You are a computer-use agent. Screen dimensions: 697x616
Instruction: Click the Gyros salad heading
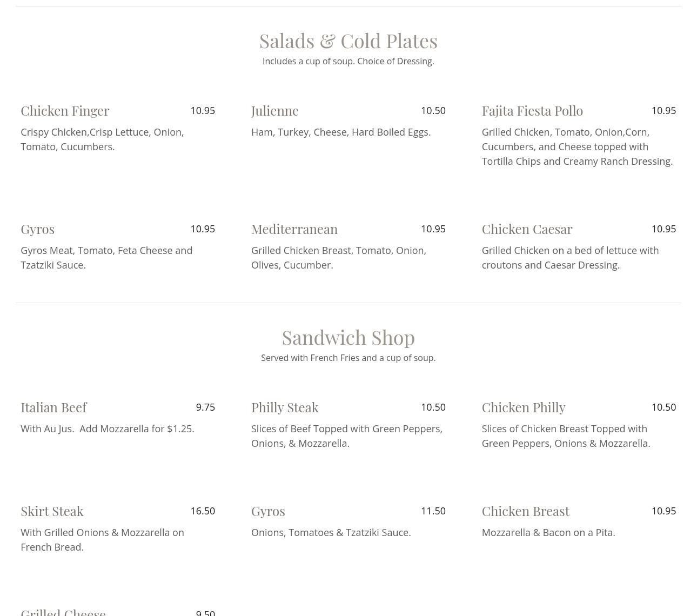pos(37,229)
